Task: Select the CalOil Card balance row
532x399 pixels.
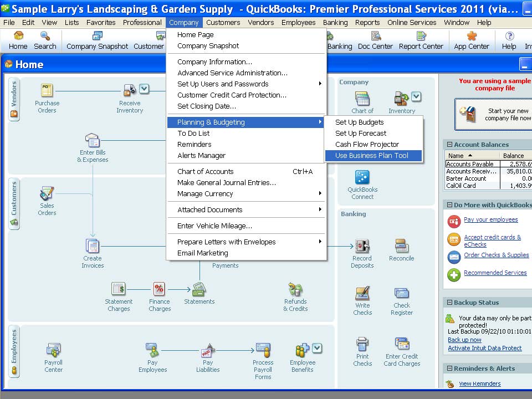Action: click(x=489, y=186)
